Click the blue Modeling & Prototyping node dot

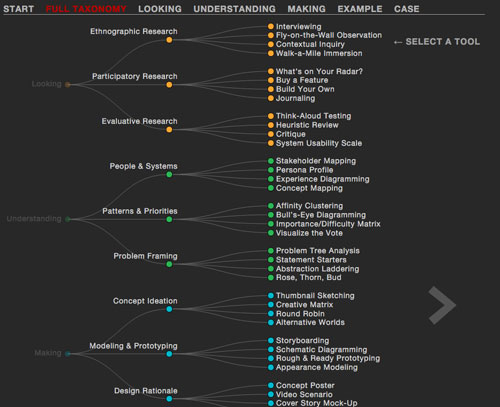169,354
